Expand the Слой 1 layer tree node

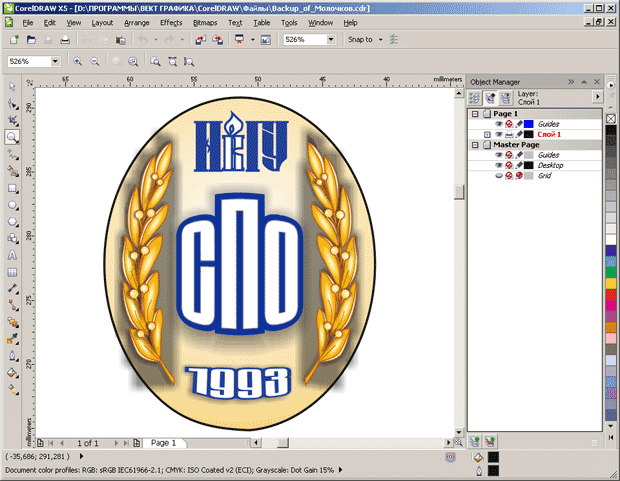(487, 134)
